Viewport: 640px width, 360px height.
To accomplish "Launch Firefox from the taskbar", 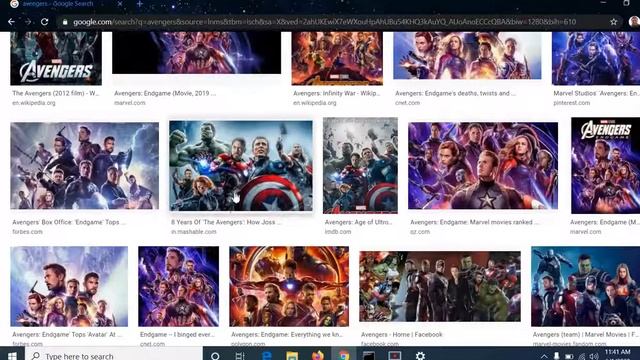I will pyautogui.click(x=318, y=356).
